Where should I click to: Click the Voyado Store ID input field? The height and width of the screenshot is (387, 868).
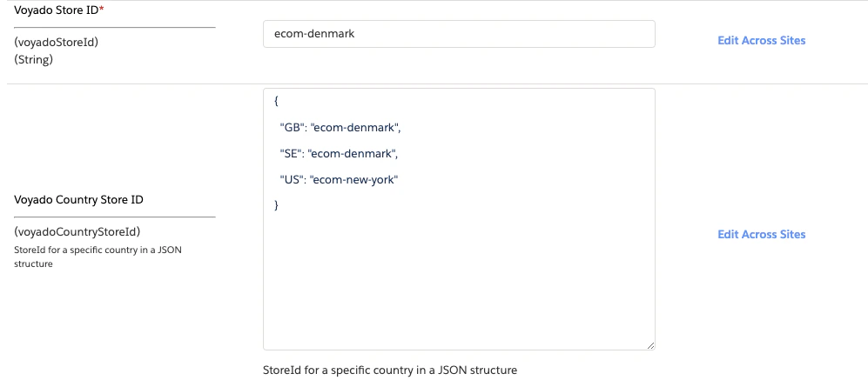coord(459,34)
